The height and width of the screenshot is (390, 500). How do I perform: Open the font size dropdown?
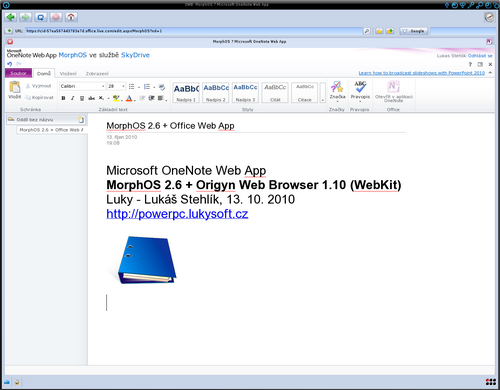[x=117, y=86]
